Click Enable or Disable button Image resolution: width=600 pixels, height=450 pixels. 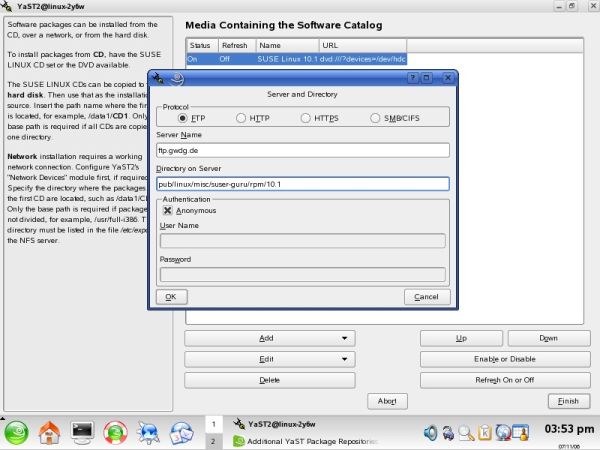pyautogui.click(x=505, y=359)
